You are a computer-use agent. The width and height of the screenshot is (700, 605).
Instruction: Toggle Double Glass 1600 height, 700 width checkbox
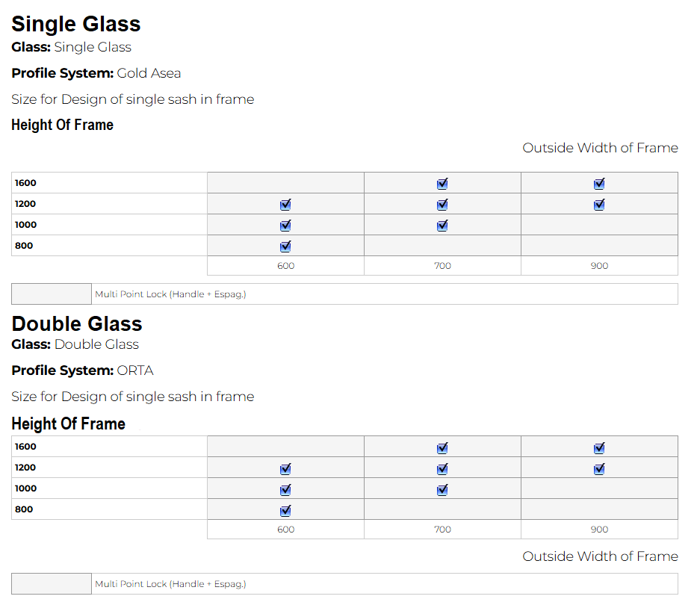(x=442, y=448)
